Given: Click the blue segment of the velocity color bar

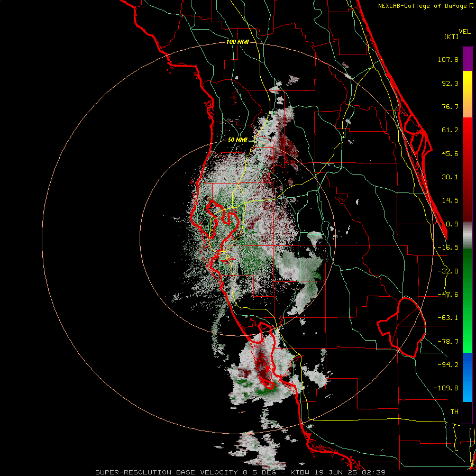Looking at the screenshot, I should click(x=467, y=377).
